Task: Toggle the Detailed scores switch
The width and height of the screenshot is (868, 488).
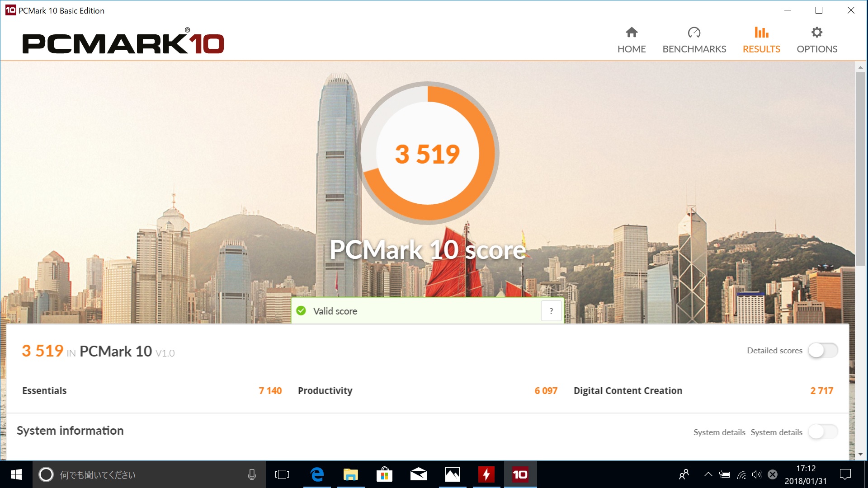Action: click(823, 350)
